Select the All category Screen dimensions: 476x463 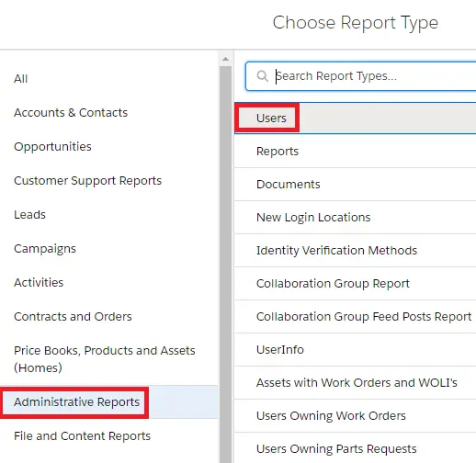(21, 79)
